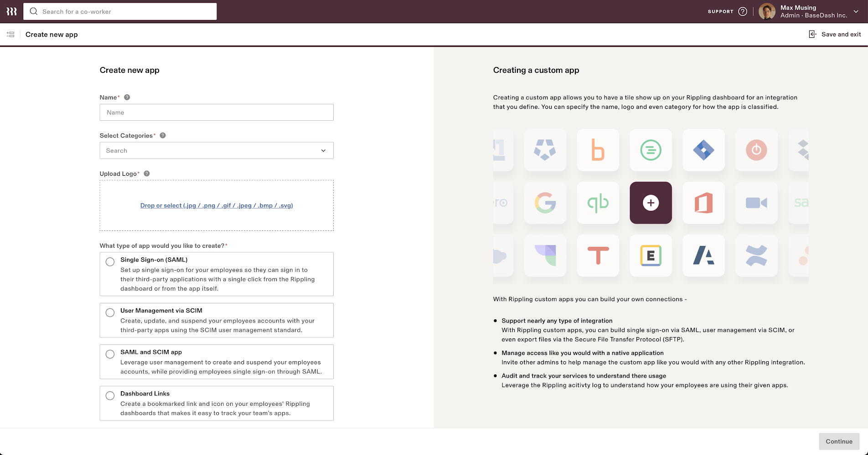Select the Microsoft Office app tile
This screenshot has height=455, width=868.
703,203
